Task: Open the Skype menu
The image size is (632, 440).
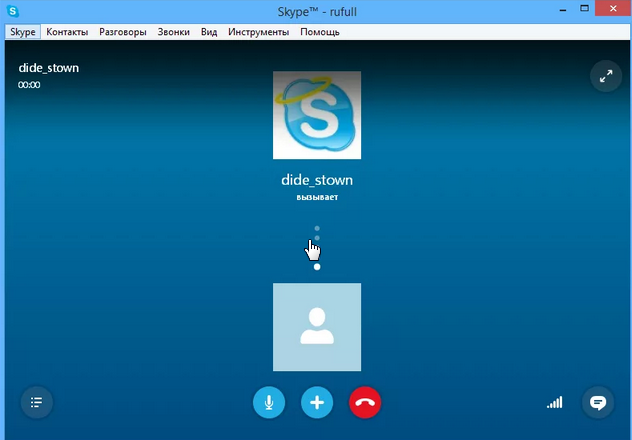Action: (x=23, y=32)
